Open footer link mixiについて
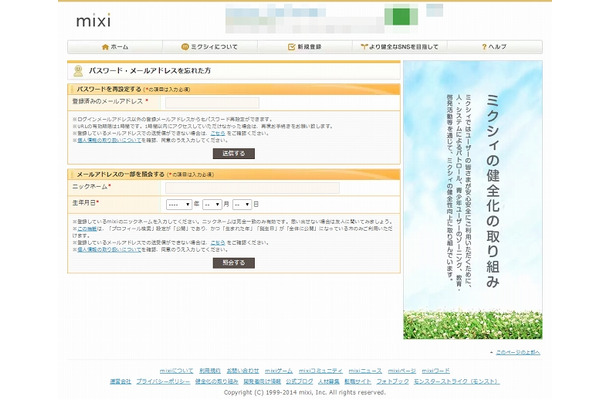610x400 pixels. tap(176, 371)
